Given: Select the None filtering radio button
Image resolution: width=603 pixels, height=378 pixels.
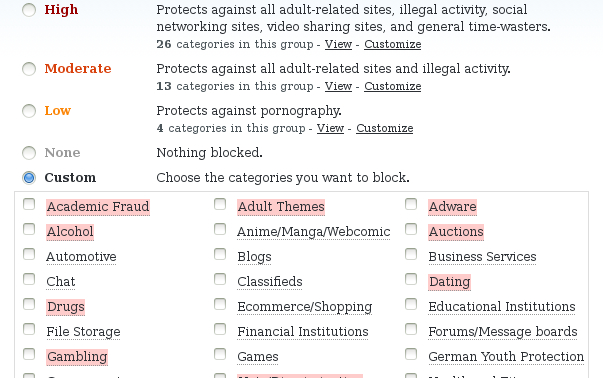Looking at the screenshot, I should point(29,153).
